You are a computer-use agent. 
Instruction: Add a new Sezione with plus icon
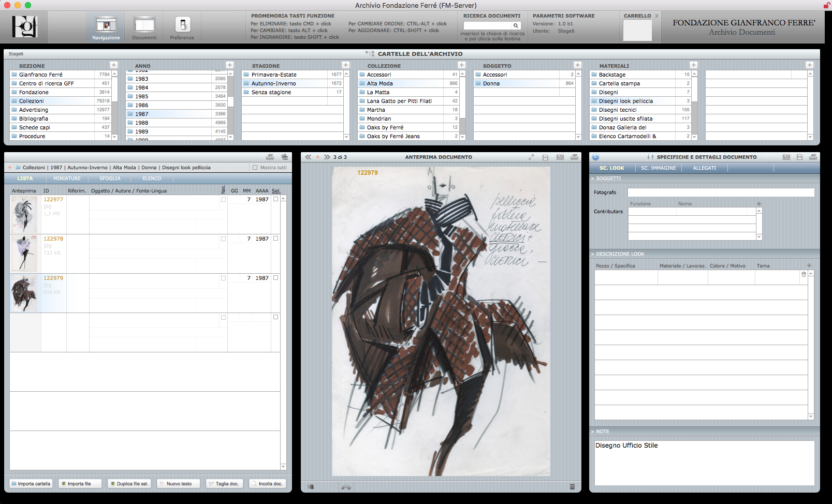coord(113,65)
